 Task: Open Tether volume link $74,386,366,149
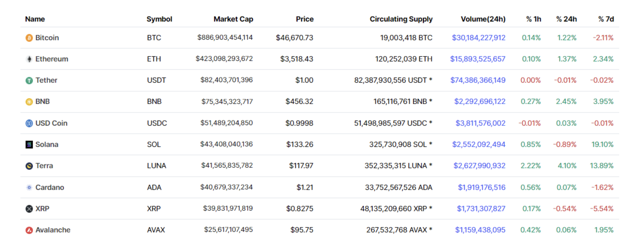coord(478,80)
